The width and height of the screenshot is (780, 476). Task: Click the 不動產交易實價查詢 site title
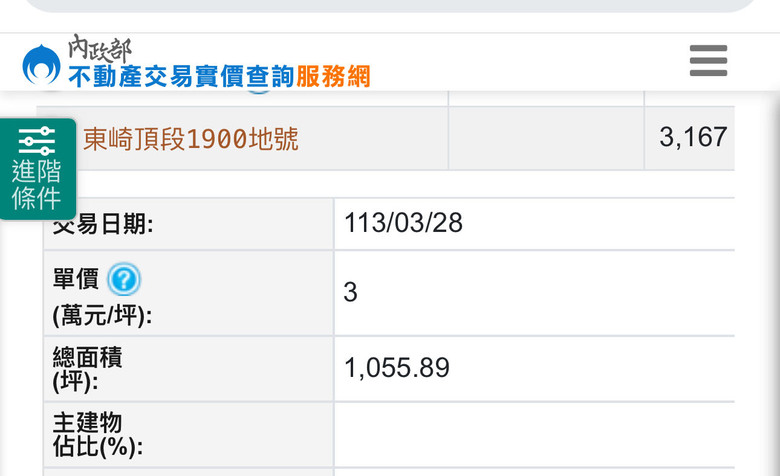[x=181, y=77]
